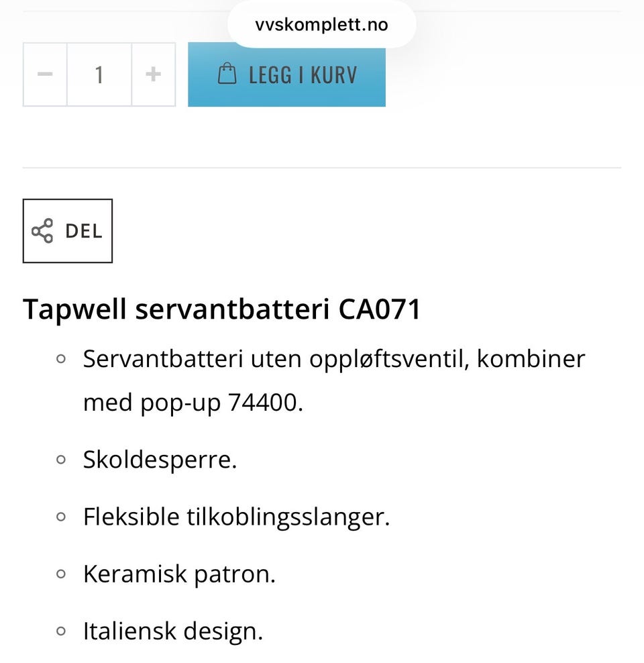Open the vvskomplett.no site label
This screenshot has width=644, height=663.
pos(321,24)
